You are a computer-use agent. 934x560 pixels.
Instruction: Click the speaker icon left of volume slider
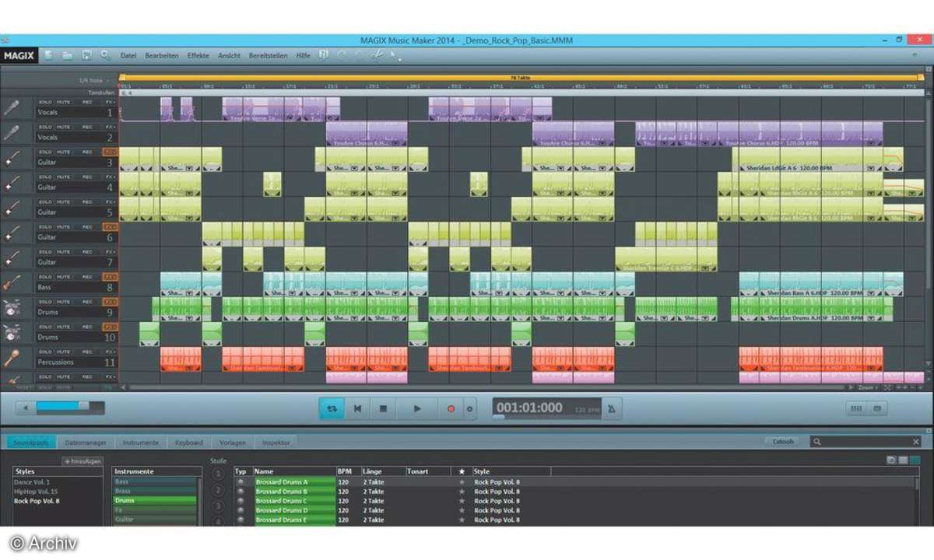pos(25,408)
